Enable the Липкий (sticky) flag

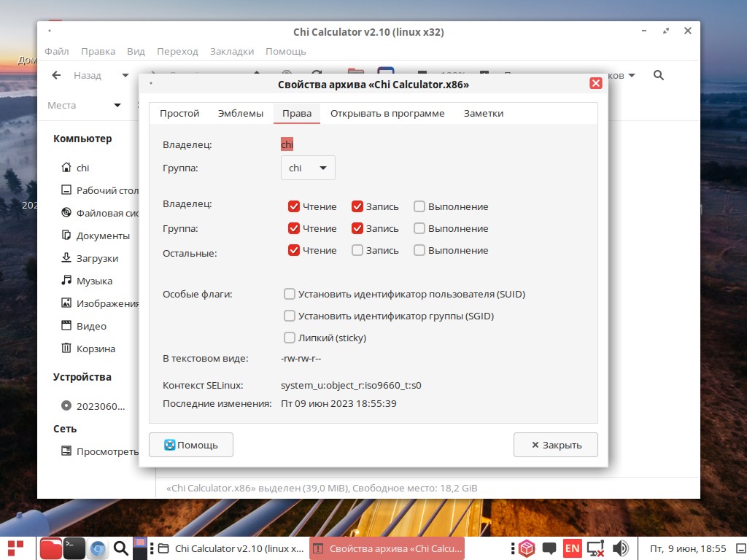pyautogui.click(x=289, y=338)
